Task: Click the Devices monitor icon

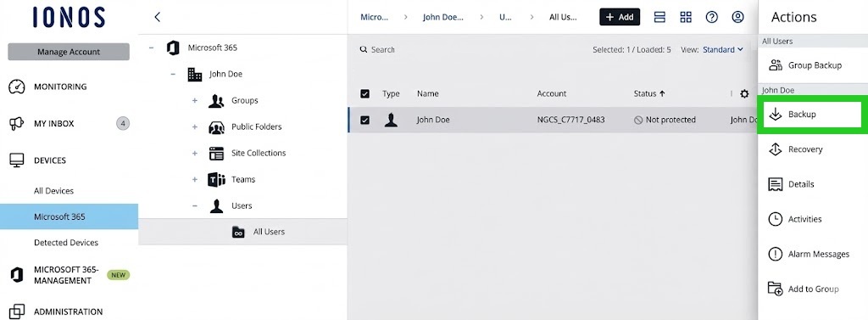Action: (x=17, y=160)
